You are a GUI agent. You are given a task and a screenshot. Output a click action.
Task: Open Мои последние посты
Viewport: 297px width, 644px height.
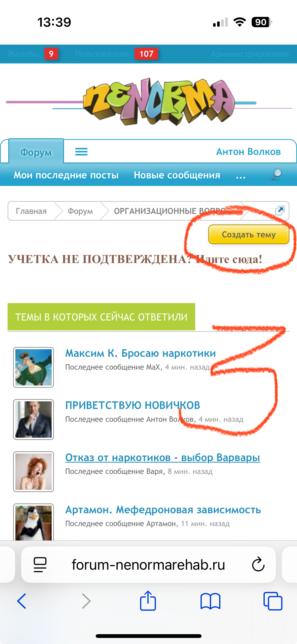[x=66, y=175]
